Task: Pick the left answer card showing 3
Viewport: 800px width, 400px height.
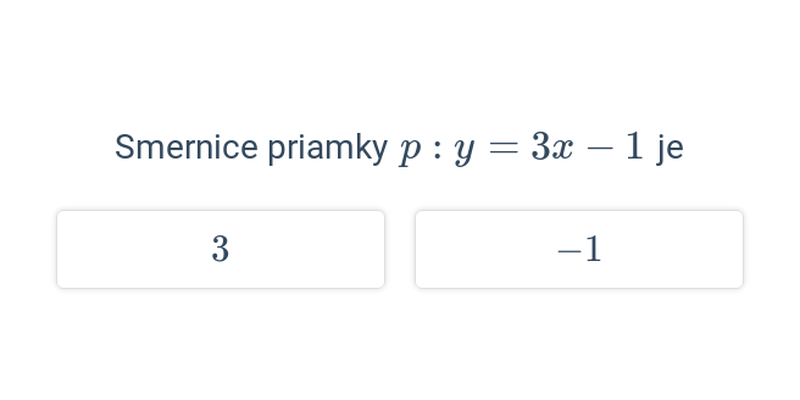Action: tap(220, 249)
